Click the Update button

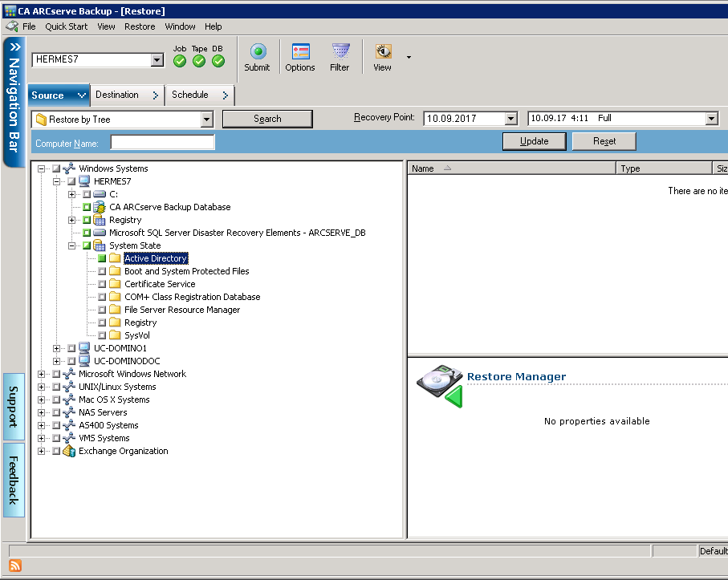[x=535, y=141]
